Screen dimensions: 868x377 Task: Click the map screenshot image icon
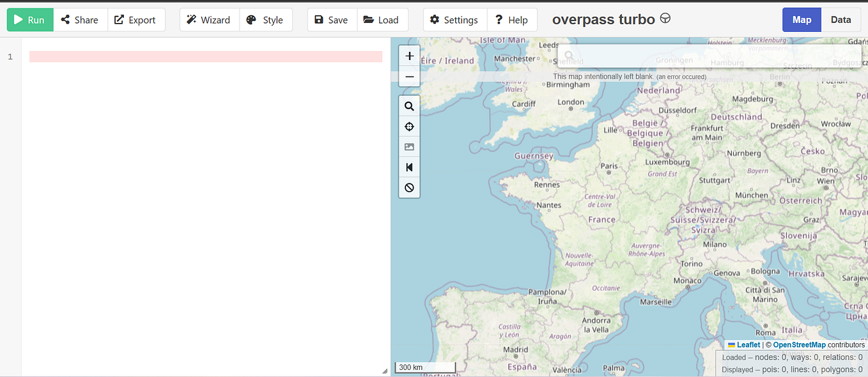(409, 146)
